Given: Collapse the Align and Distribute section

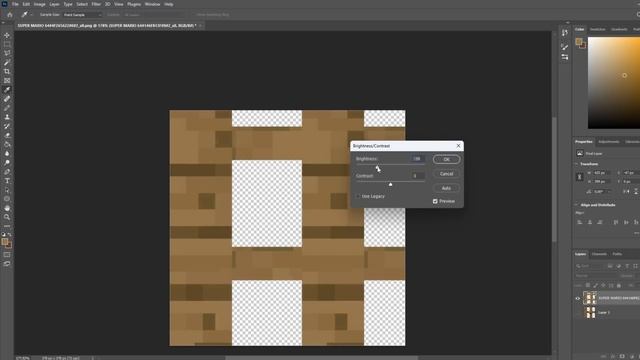Looking at the screenshot, I should coord(577,205).
